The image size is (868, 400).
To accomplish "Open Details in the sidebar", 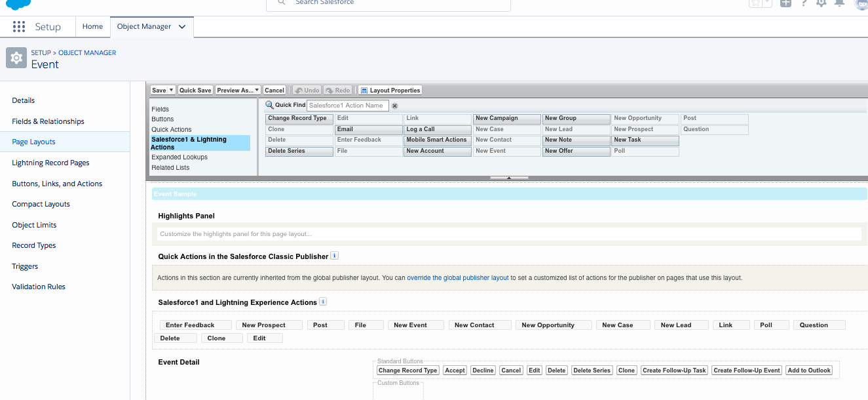I will [x=24, y=100].
